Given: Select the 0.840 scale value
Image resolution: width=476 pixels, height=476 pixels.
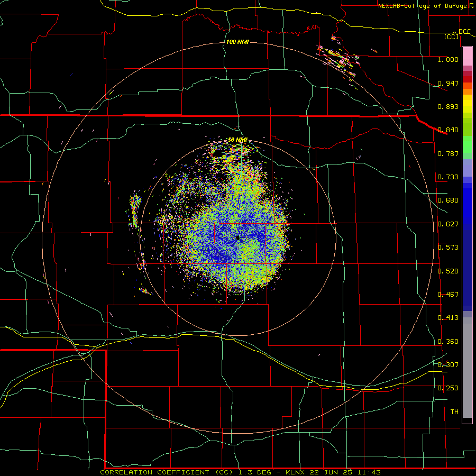Looking at the screenshot, I should tap(448, 130).
